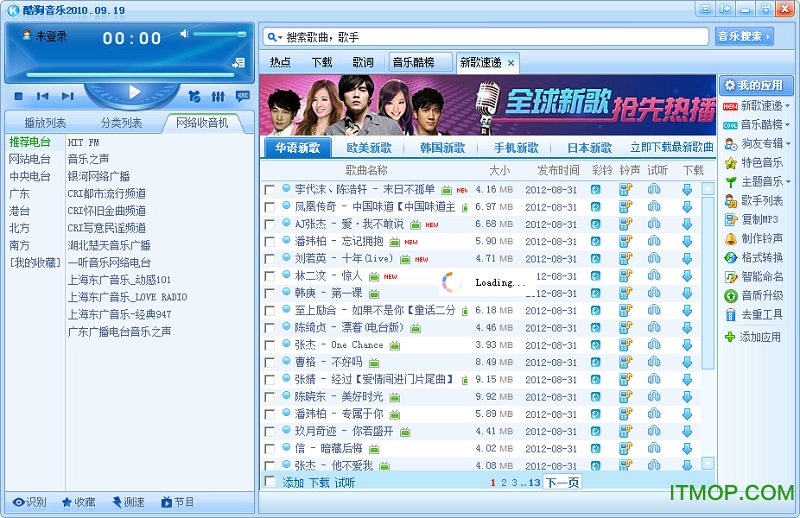Toggle the play mode shuffle icon
Image resolution: width=800 pixels, height=518 pixels.
click(194, 96)
